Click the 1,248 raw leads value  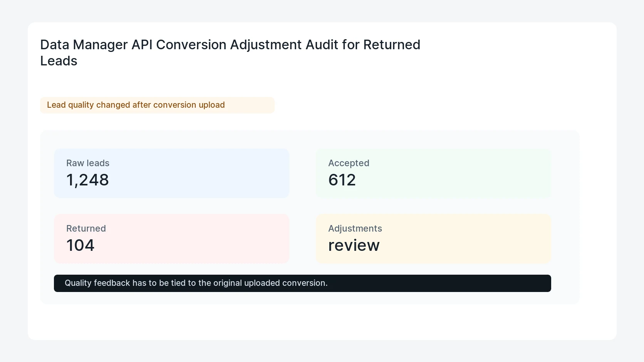pyautogui.click(x=87, y=180)
